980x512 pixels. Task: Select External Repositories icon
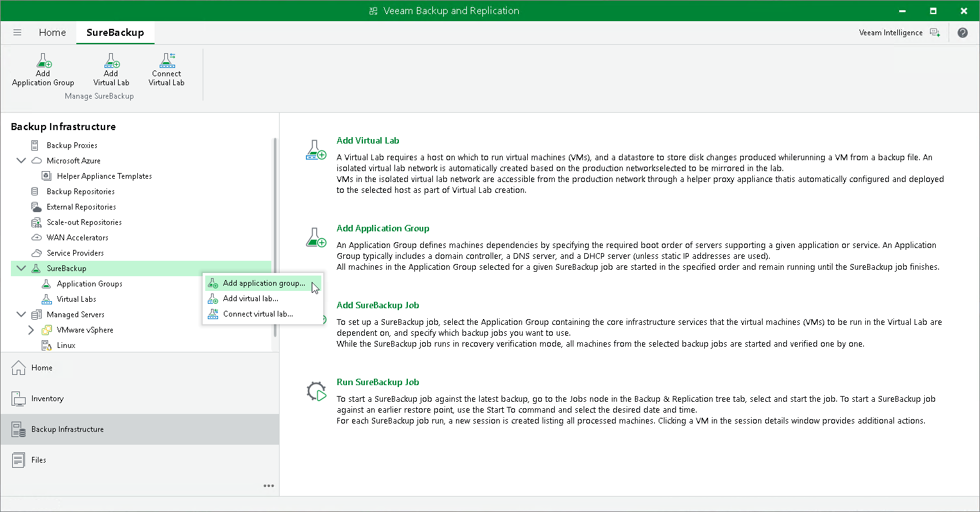(x=37, y=207)
